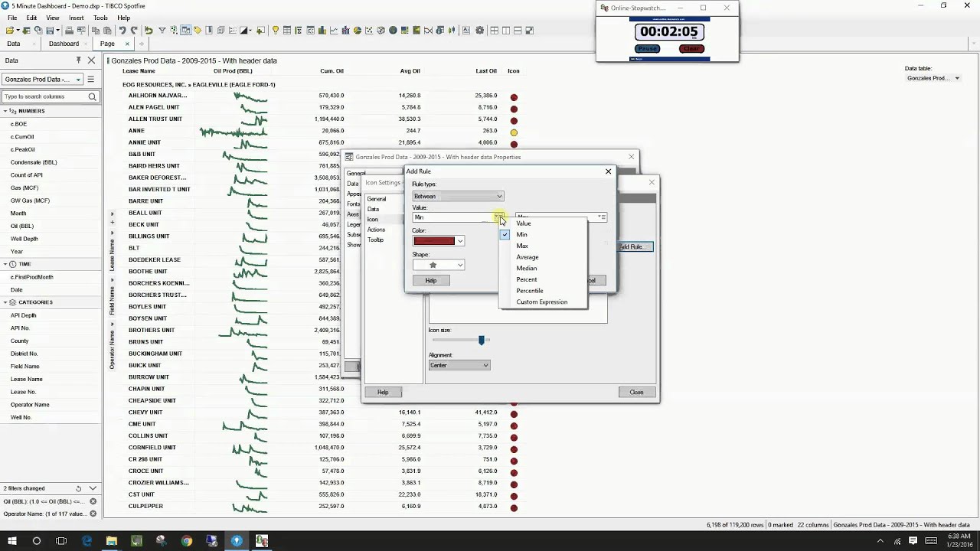This screenshot has height=551, width=980.
Task: Adjust the Icon size slider handle
Action: pyautogui.click(x=482, y=340)
